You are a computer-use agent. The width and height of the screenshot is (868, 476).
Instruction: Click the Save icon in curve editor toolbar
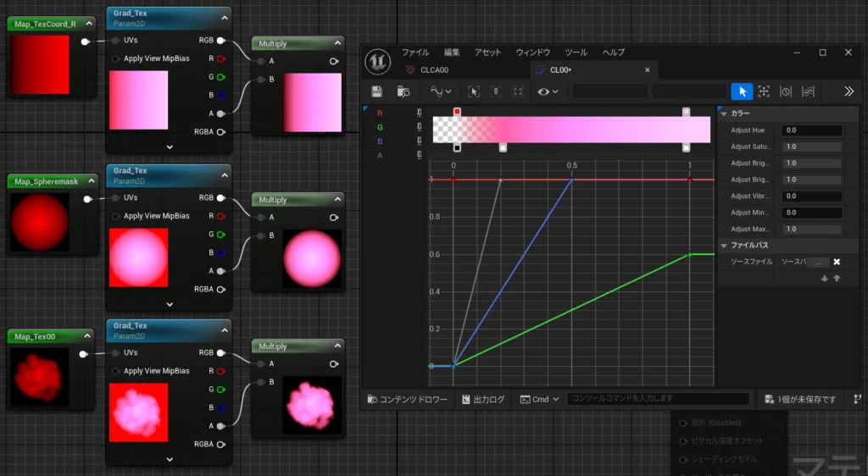[377, 91]
